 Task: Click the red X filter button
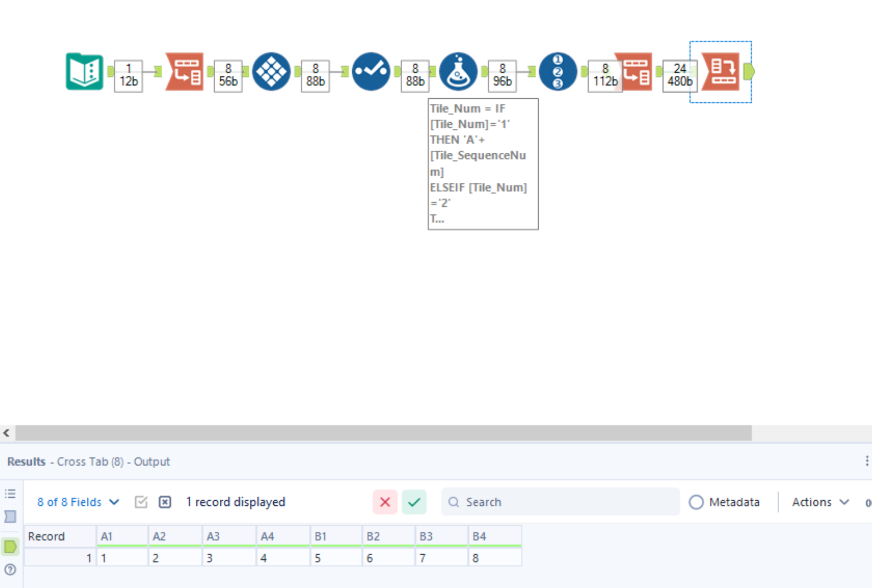[x=385, y=502]
